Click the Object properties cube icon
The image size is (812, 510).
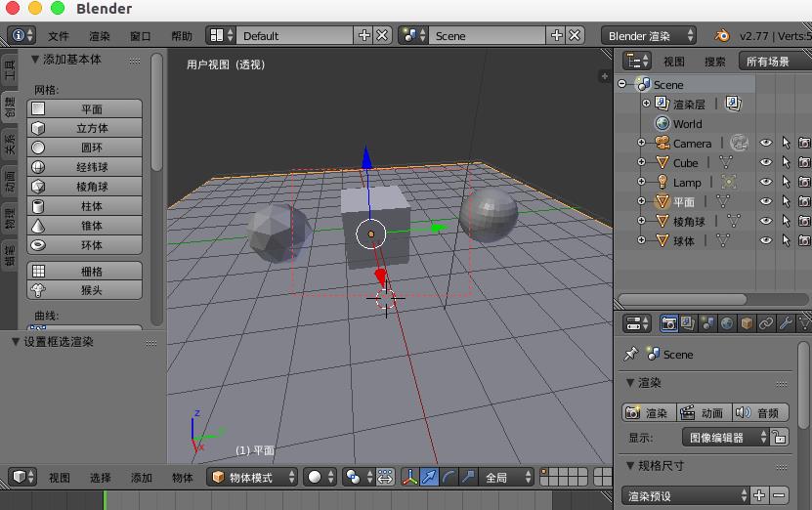[747, 323]
